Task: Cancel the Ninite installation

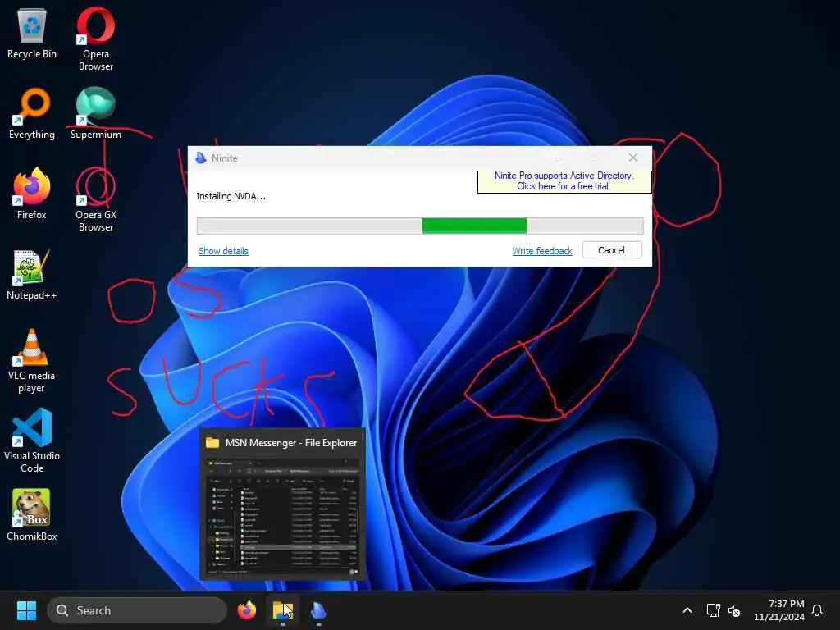Action: pyautogui.click(x=611, y=250)
